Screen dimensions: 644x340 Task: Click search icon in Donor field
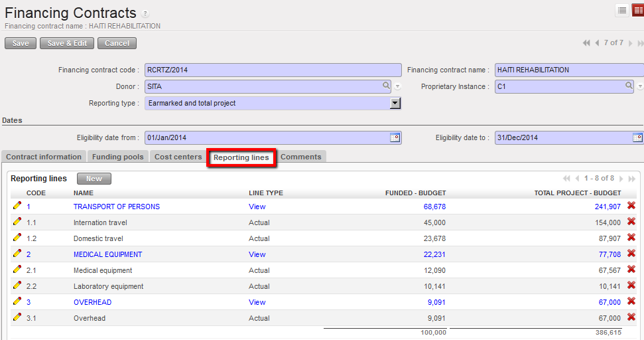[386, 86]
